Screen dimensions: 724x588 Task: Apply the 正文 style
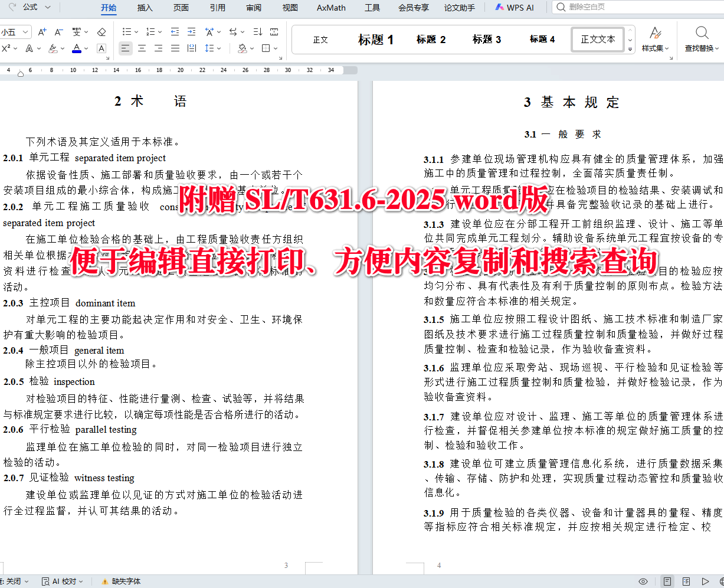(x=320, y=40)
